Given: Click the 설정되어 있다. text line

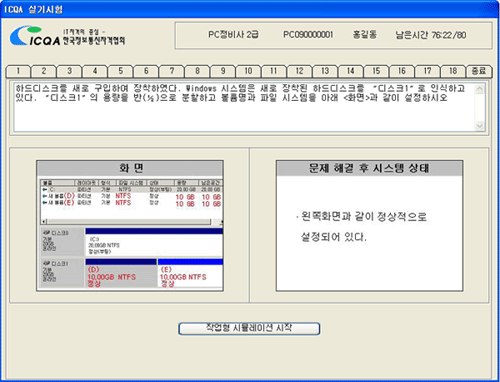Looking at the screenshot, I should [x=334, y=237].
